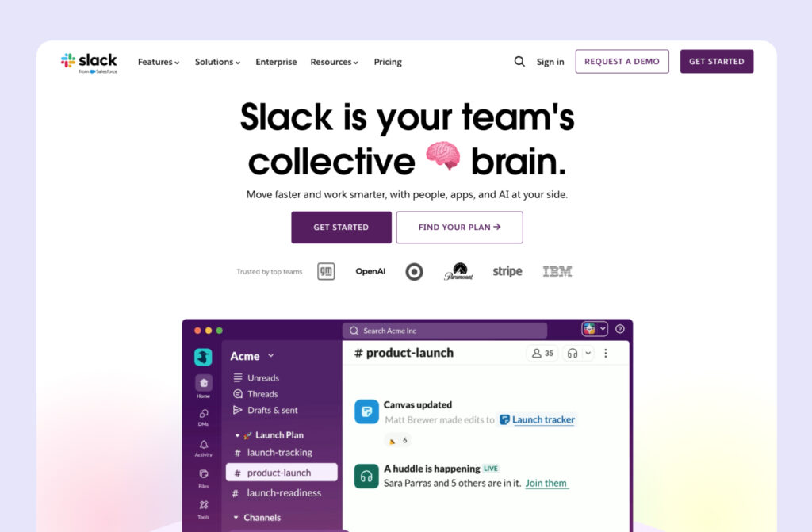The image size is (812, 532).
Task: Click the Search Acme Inc field
Action: pos(444,331)
